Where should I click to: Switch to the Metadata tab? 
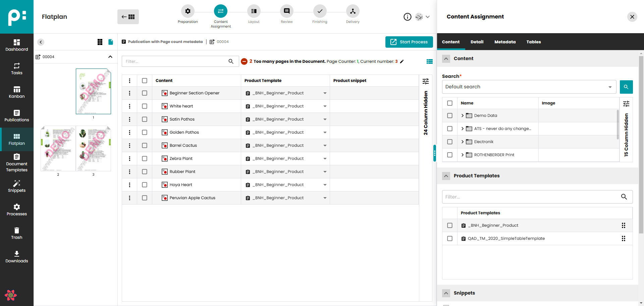coord(505,42)
